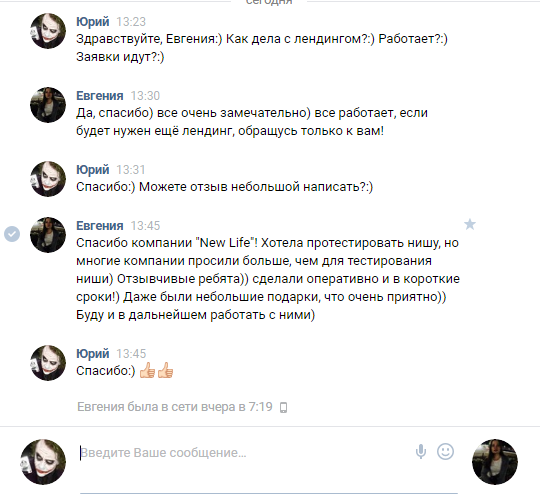540x494 pixels.
Task: Click Юрий's name on the 13:31 message
Action: tap(93, 170)
